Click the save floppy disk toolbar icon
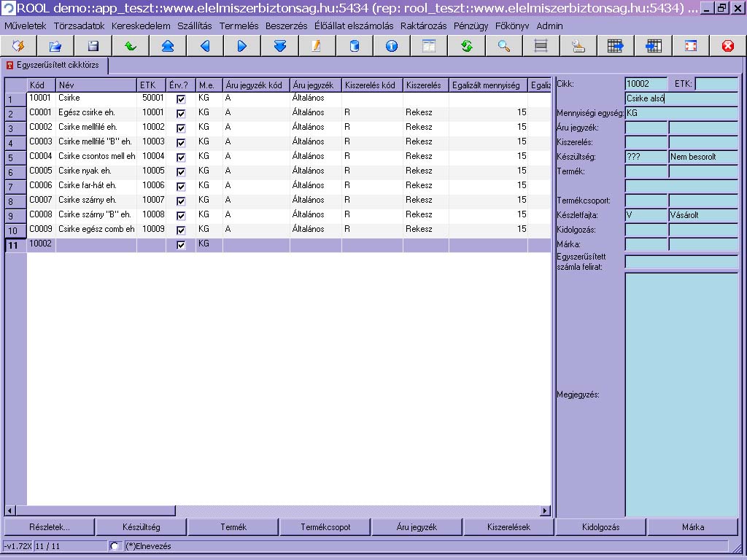The image size is (747, 560). click(x=93, y=46)
